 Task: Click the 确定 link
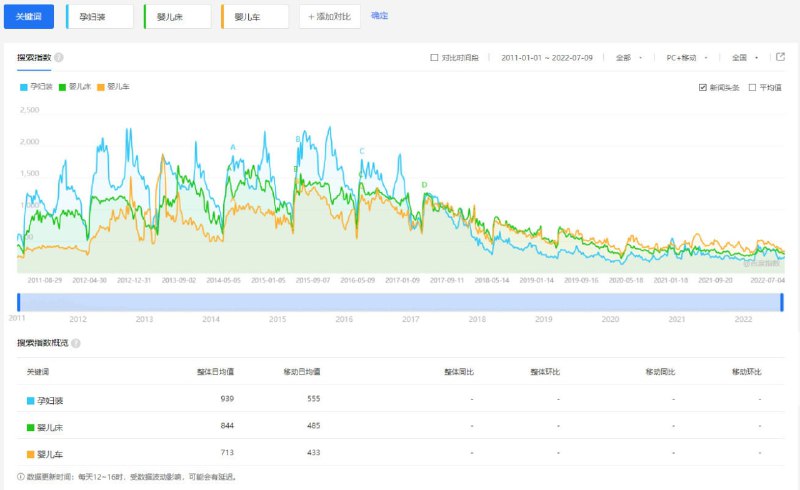pos(380,16)
